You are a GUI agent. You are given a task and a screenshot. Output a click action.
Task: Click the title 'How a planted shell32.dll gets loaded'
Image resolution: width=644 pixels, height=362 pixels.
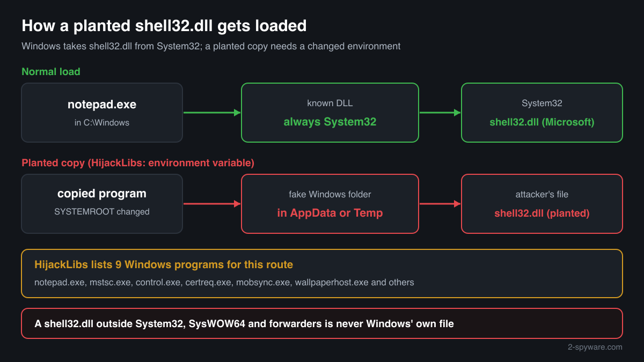pos(164,26)
